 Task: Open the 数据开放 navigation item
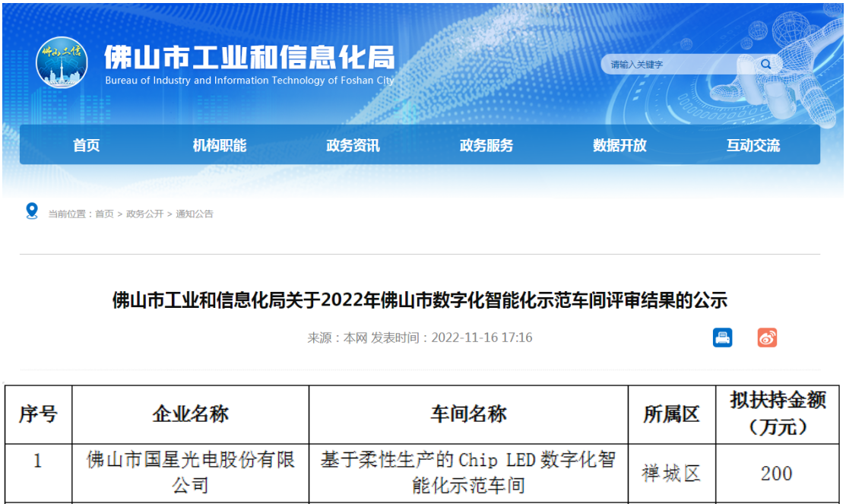tap(619, 145)
